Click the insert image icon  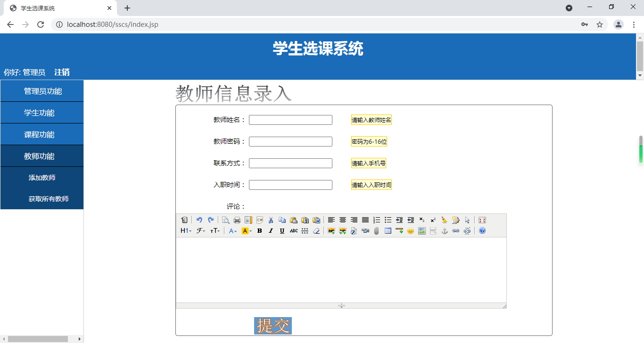331,231
